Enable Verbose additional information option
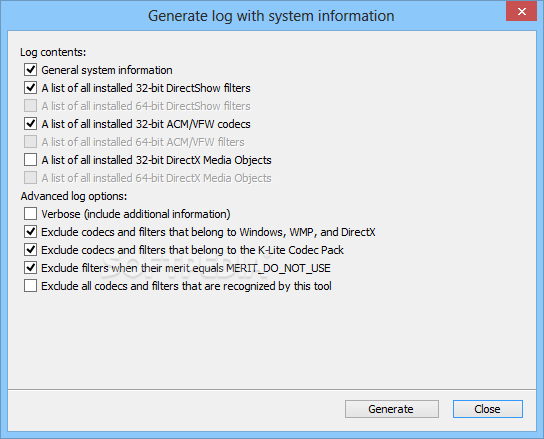The width and height of the screenshot is (544, 439). pos(31,214)
